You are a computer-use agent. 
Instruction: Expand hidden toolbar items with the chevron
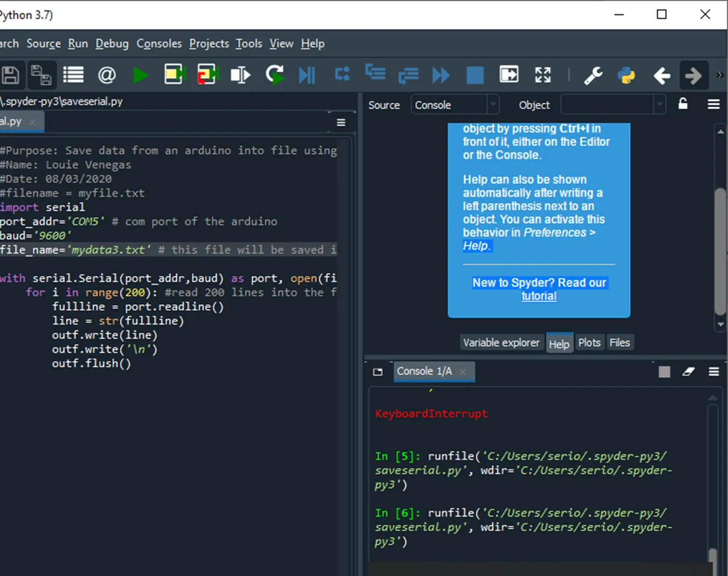[x=720, y=75]
